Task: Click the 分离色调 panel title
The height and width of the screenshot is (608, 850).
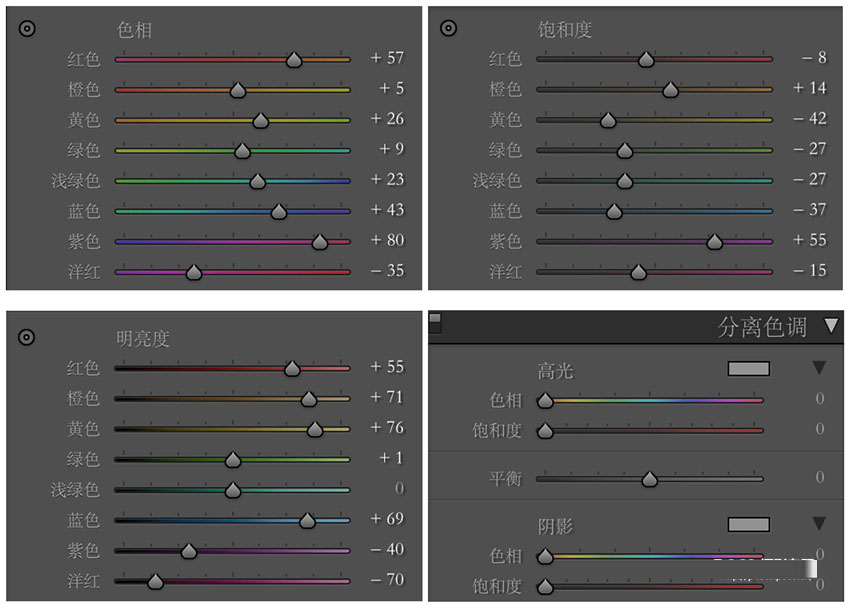Action: coord(761,327)
